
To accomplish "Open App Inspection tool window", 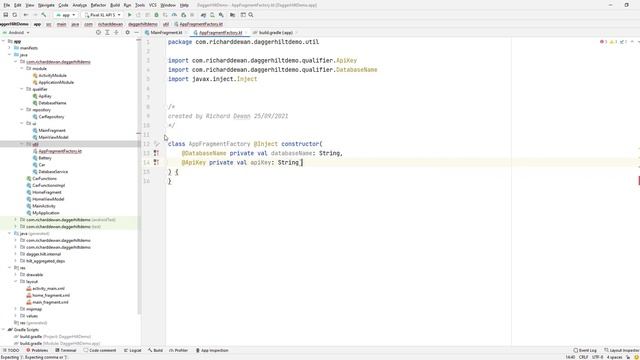I will 212,350.
